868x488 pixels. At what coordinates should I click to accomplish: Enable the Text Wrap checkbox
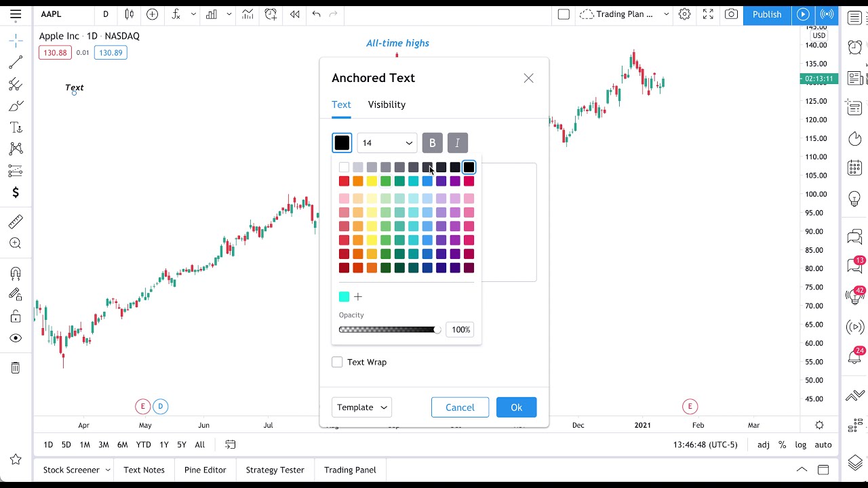tap(337, 362)
